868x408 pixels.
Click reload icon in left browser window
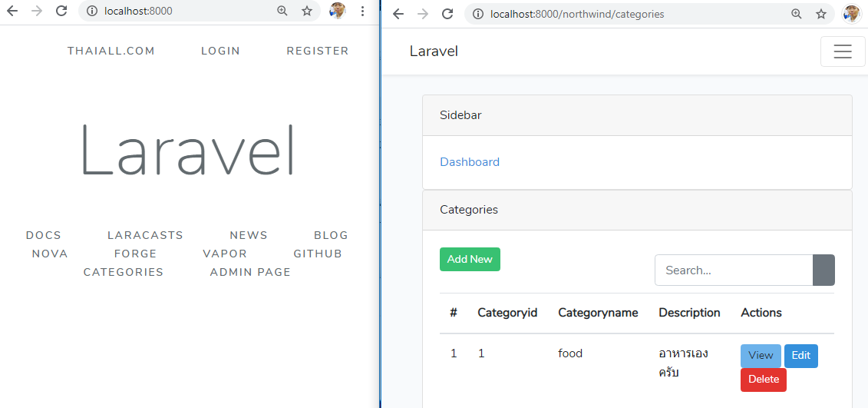tap(61, 11)
